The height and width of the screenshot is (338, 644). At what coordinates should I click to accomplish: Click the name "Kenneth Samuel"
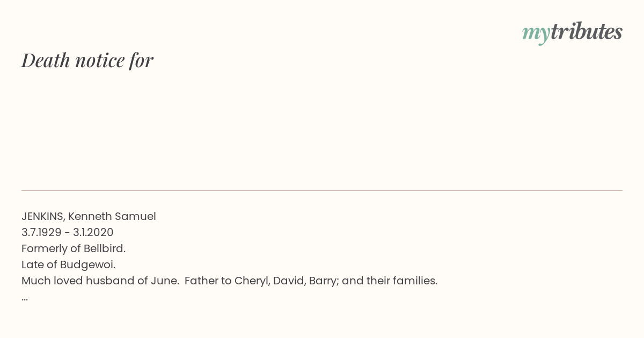coord(112,217)
